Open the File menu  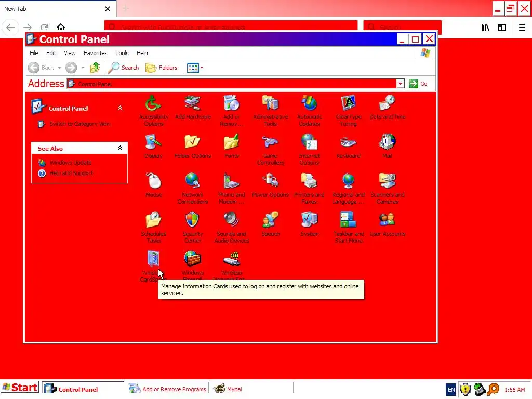(x=34, y=53)
